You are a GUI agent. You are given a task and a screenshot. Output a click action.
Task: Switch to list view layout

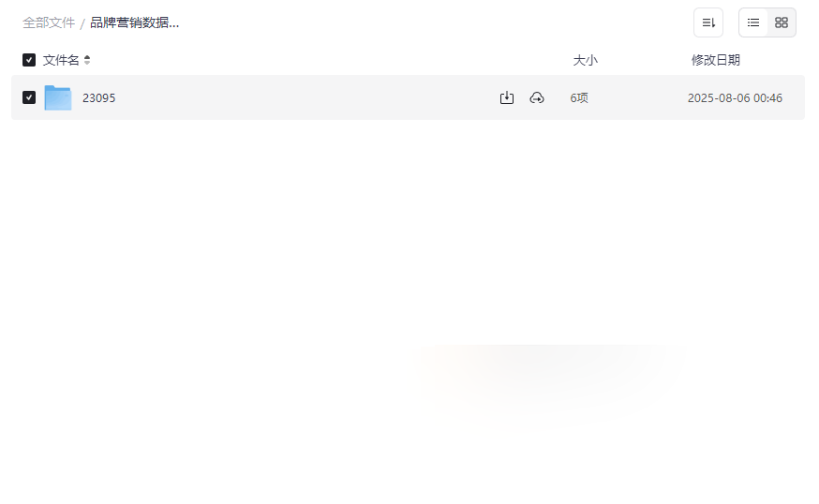753,22
